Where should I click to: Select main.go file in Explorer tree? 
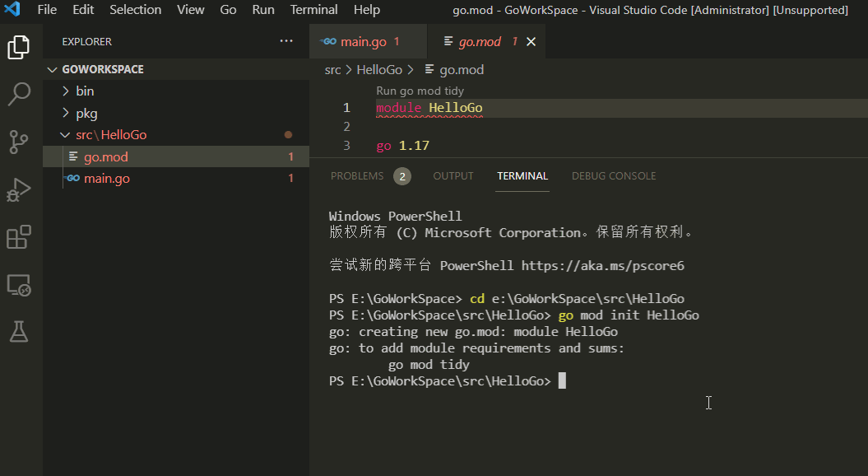[176, 179]
